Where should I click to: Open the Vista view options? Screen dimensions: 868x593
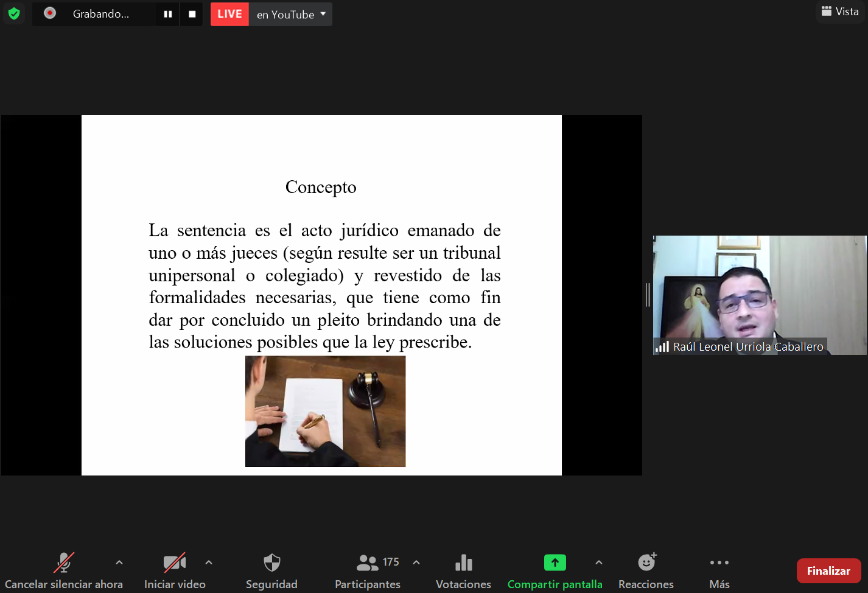pyautogui.click(x=840, y=12)
